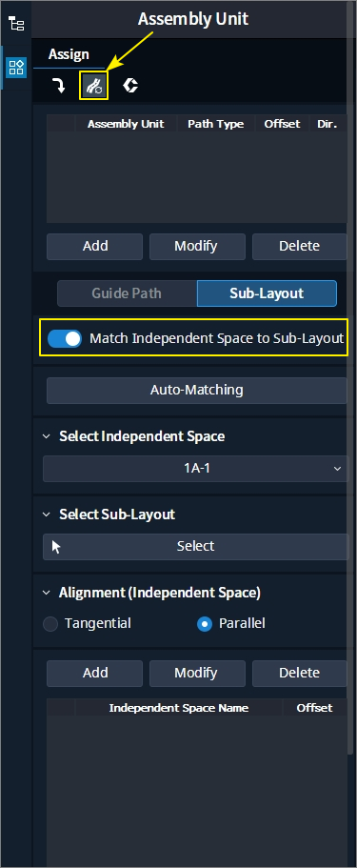The height and width of the screenshot is (868, 357).
Task: Click the Auto-Matching button
Action: pyautogui.click(x=196, y=391)
